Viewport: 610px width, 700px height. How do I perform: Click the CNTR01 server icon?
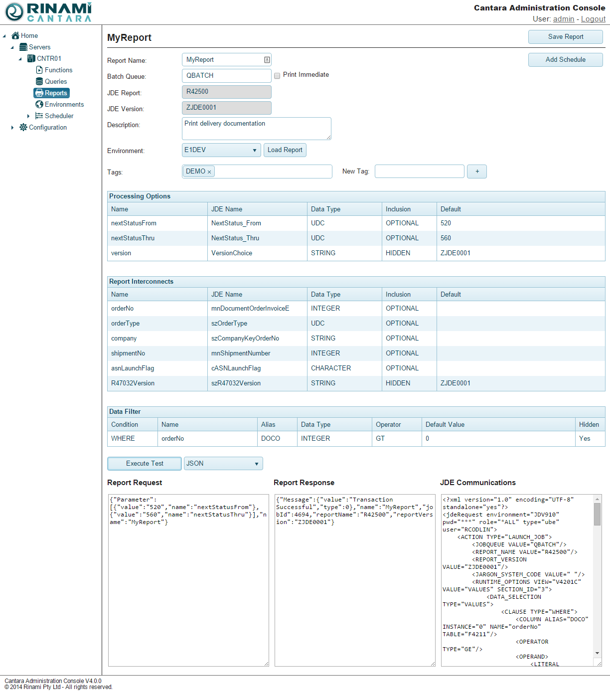[31, 58]
